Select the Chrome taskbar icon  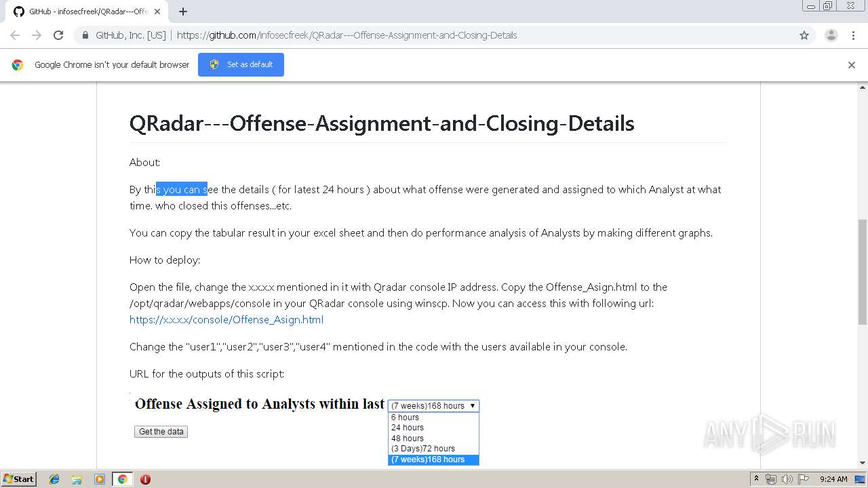[x=123, y=479]
